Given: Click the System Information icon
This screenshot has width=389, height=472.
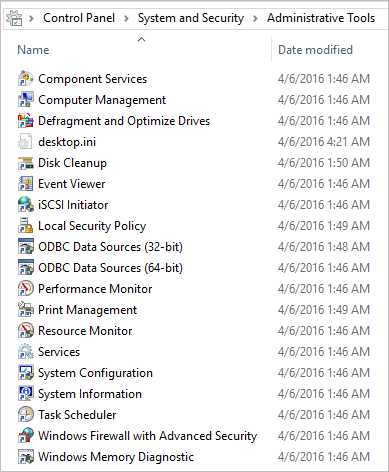Looking at the screenshot, I should pos(25,394).
